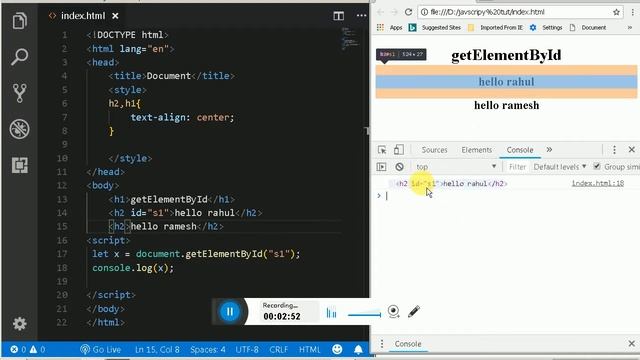The image size is (640, 360).
Task: Click the getElementById heading in page
Action: click(506, 55)
